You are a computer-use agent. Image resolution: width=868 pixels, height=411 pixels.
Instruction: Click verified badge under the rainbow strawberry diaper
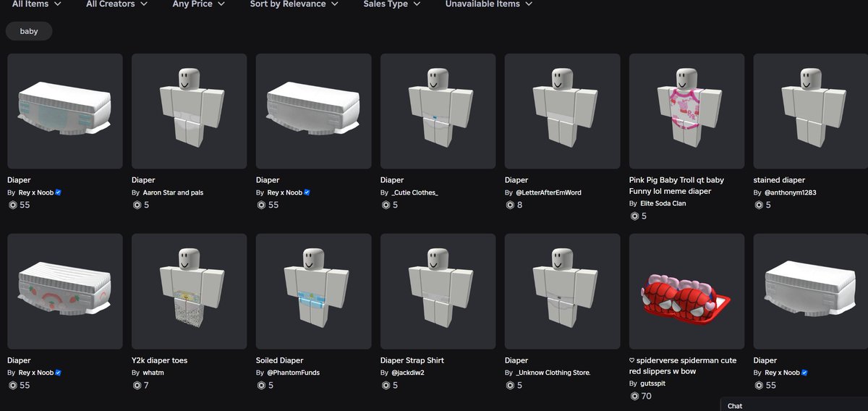tap(58, 373)
